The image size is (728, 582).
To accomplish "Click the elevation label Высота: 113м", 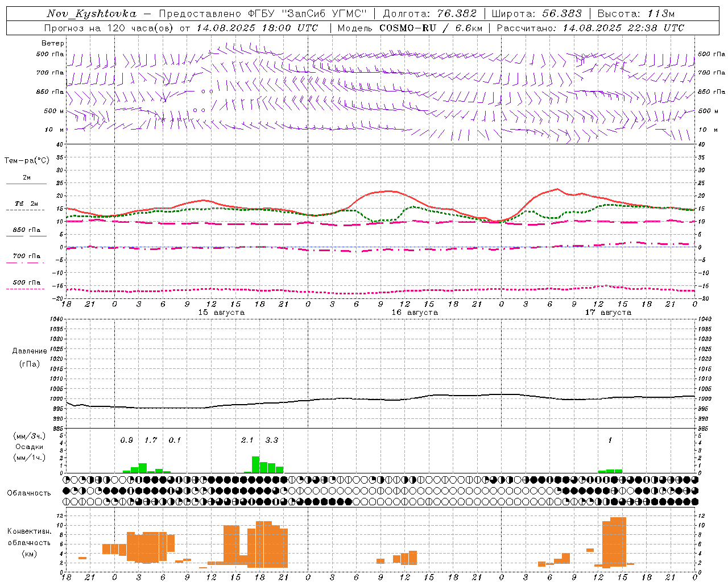I will point(636,14).
